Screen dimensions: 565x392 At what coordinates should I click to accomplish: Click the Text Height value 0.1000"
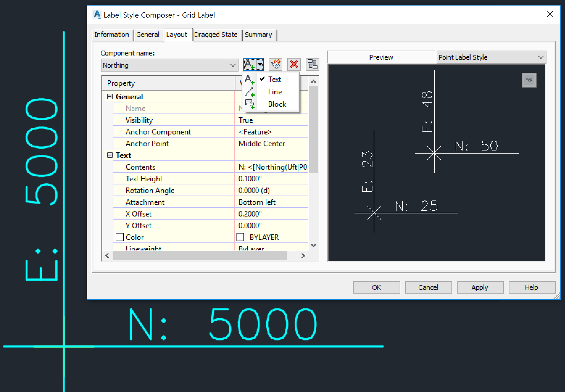(x=272, y=179)
